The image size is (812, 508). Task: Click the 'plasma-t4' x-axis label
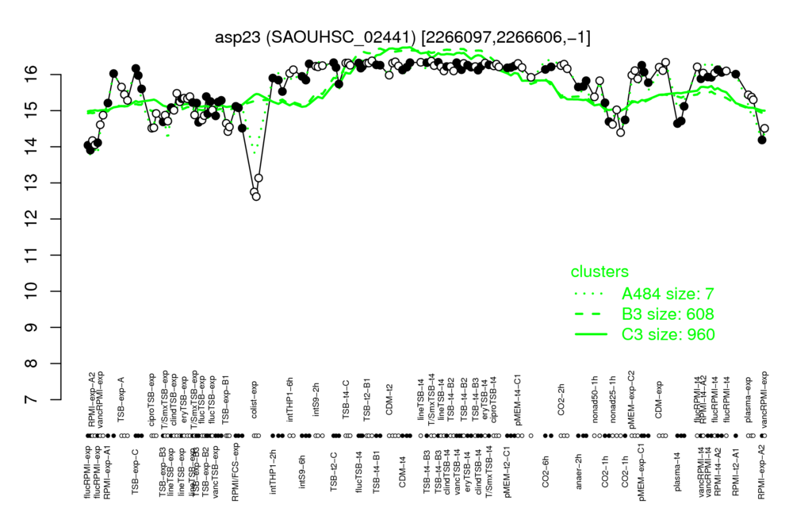(676, 471)
